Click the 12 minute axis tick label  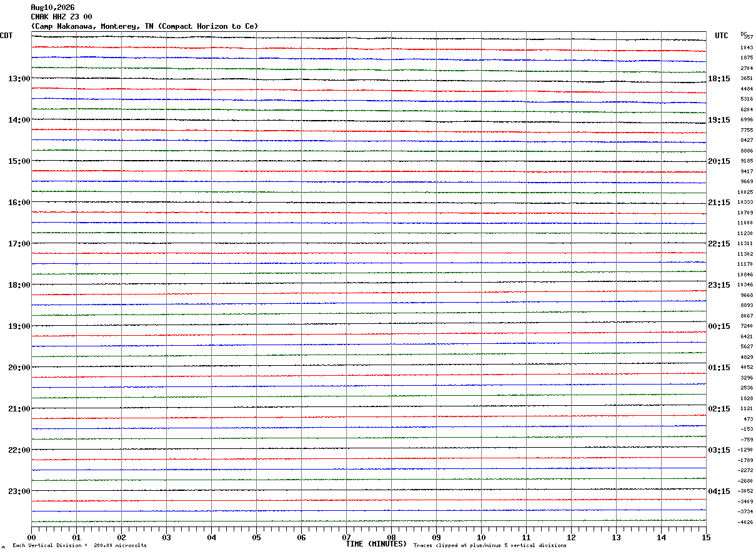tap(571, 537)
